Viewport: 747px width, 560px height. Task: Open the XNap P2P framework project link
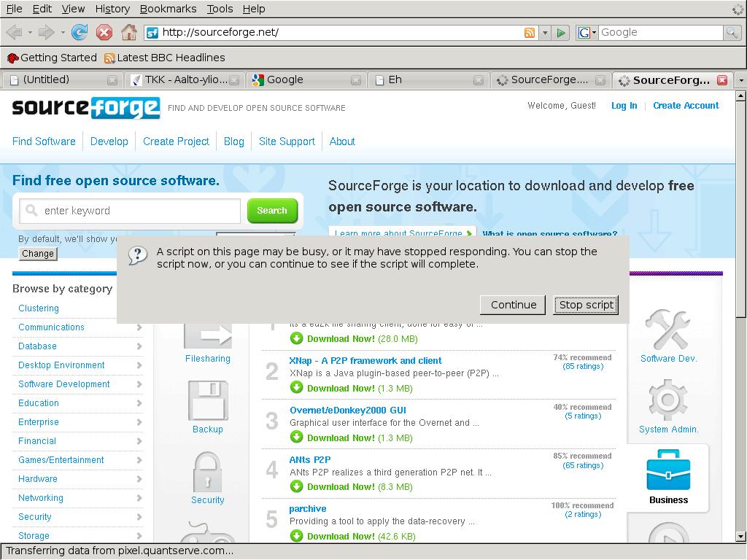click(x=365, y=361)
